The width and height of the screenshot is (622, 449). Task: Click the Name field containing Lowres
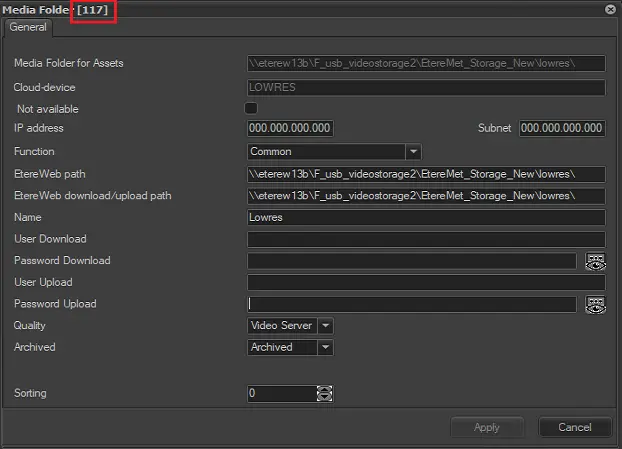tap(426, 217)
